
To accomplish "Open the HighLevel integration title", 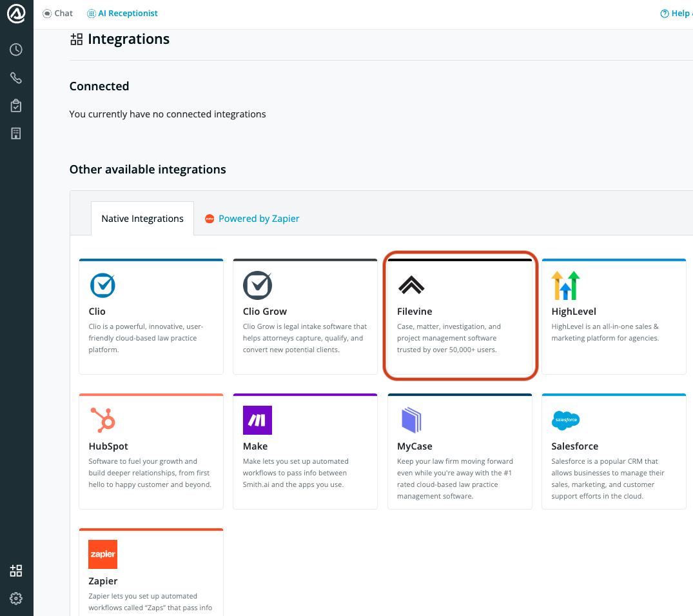I will click(x=574, y=312).
